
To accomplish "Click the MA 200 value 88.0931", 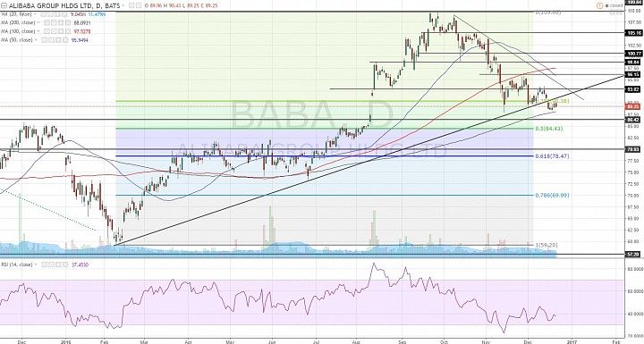I will pyautogui.click(x=82, y=22).
